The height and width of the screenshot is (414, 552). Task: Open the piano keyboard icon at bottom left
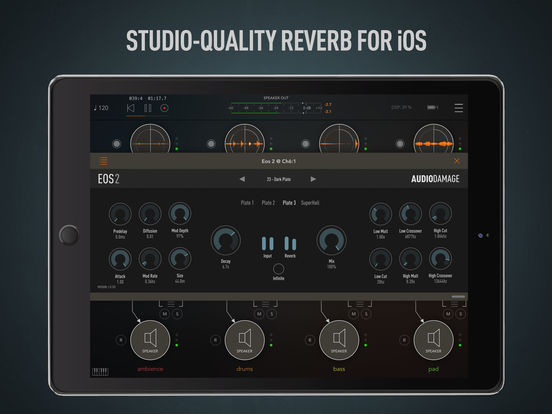click(x=100, y=371)
